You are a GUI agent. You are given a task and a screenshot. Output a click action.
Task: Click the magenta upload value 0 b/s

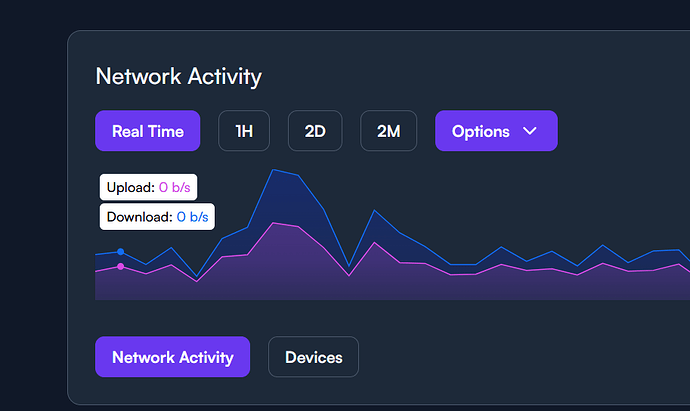pyautogui.click(x=175, y=187)
